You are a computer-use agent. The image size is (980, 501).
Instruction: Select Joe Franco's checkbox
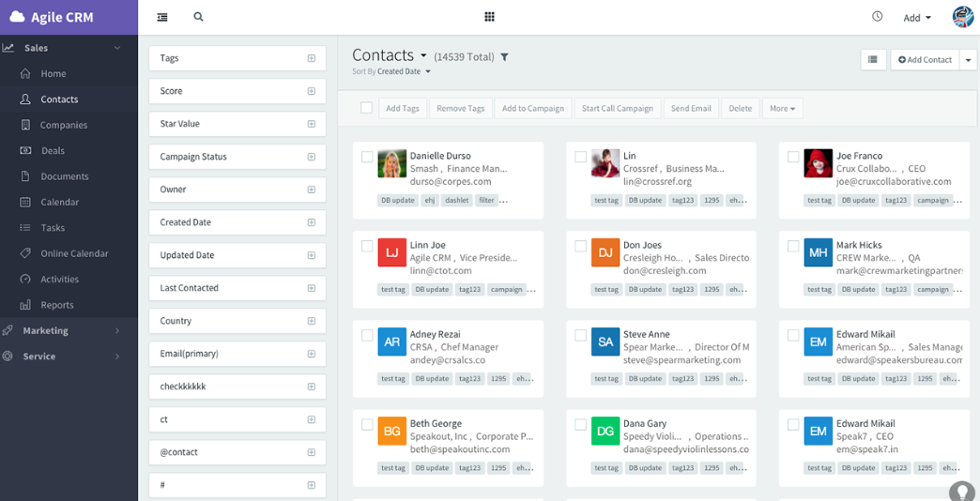click(793, 157)
